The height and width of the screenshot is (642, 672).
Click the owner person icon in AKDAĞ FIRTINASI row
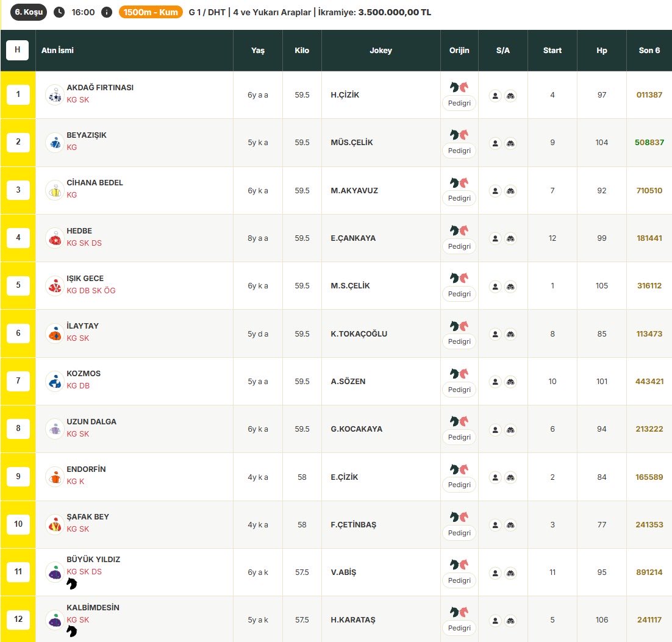(495, 96)
